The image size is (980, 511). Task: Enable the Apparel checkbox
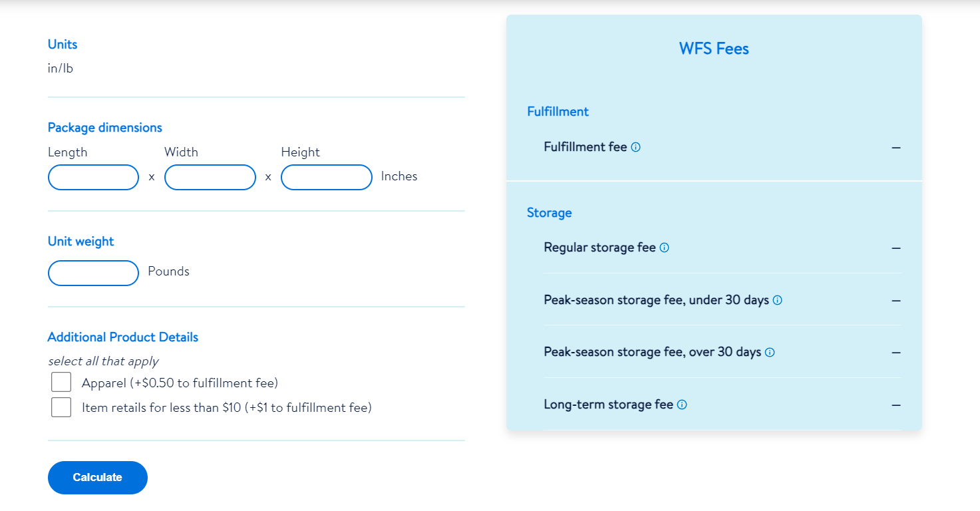[61, 381]
